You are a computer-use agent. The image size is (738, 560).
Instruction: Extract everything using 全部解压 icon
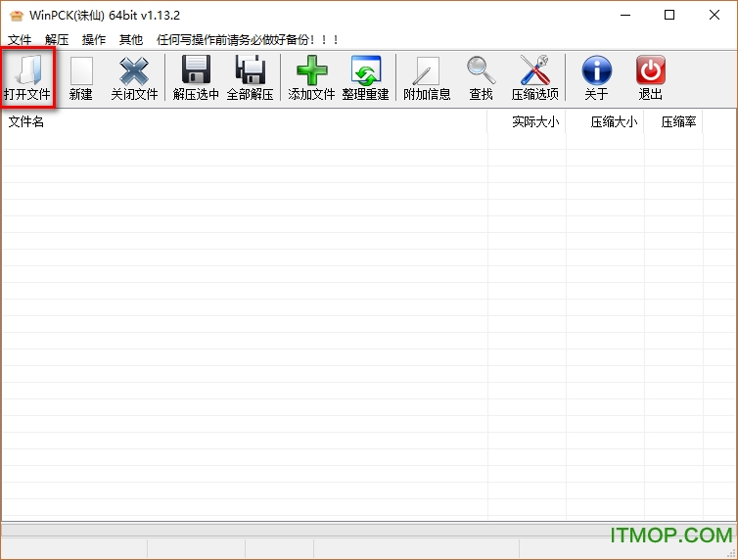coord(250,72)
